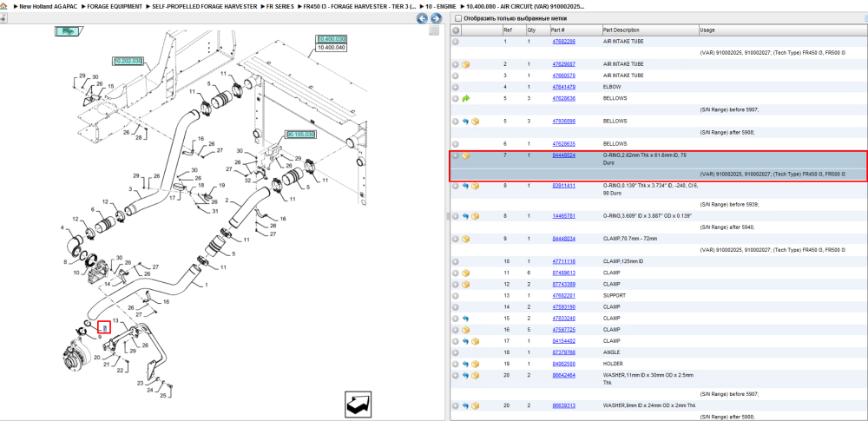Image resolution: width=868 pixels, height=421 pixels.
Task: Open part number link 87379766
Action: click(563, 352)
